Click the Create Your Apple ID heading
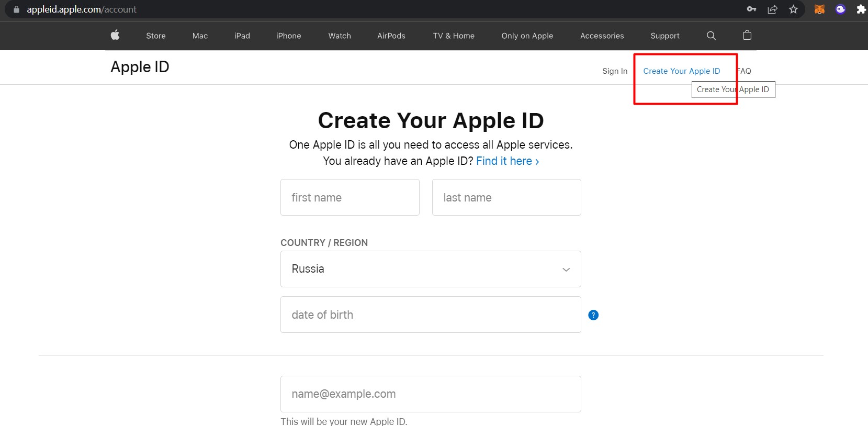Screen dimensions: 868x426 [431, 120]
